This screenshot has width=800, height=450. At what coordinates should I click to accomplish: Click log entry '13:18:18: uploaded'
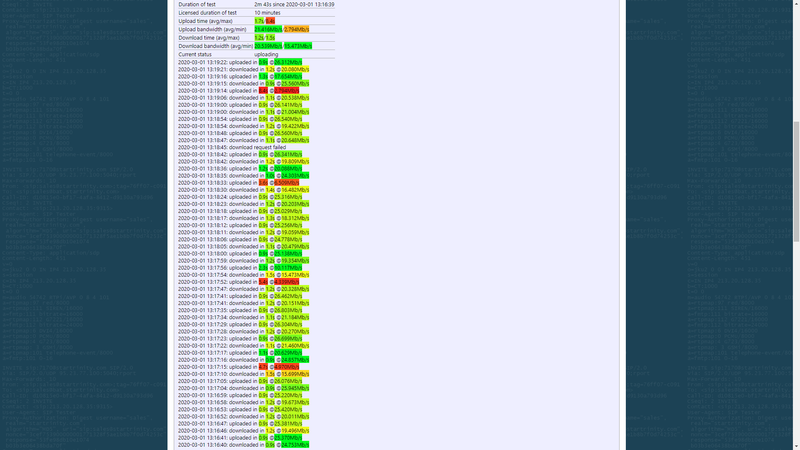pyautogui.click(x=240, y=211)
